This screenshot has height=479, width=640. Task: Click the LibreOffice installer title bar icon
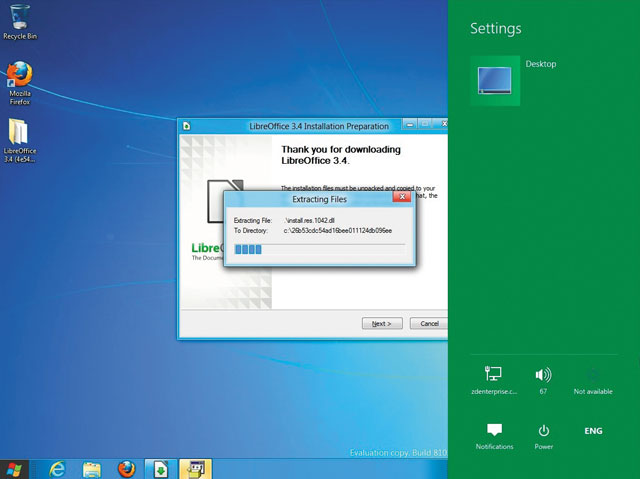187,126
